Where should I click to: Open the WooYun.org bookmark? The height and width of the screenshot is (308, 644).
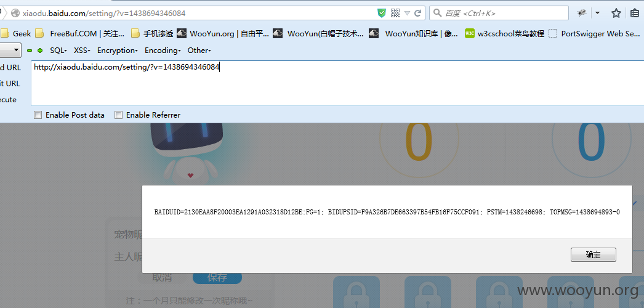(x=223, y=34)
